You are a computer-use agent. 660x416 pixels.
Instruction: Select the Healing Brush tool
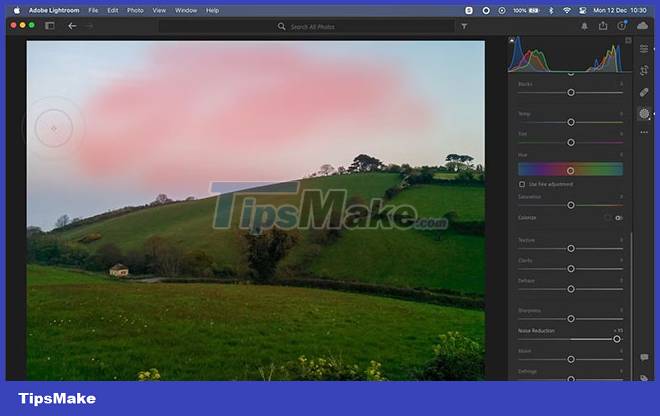[644, 92]
